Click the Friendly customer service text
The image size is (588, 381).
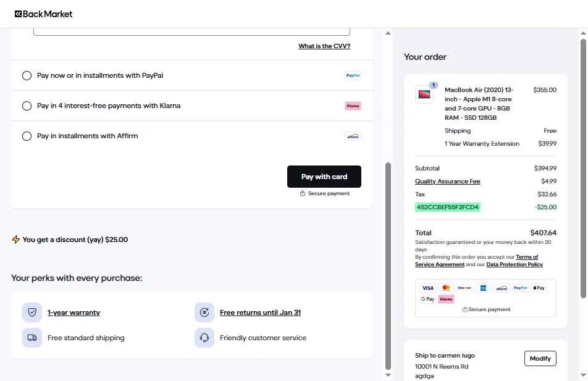coord(263,338)
